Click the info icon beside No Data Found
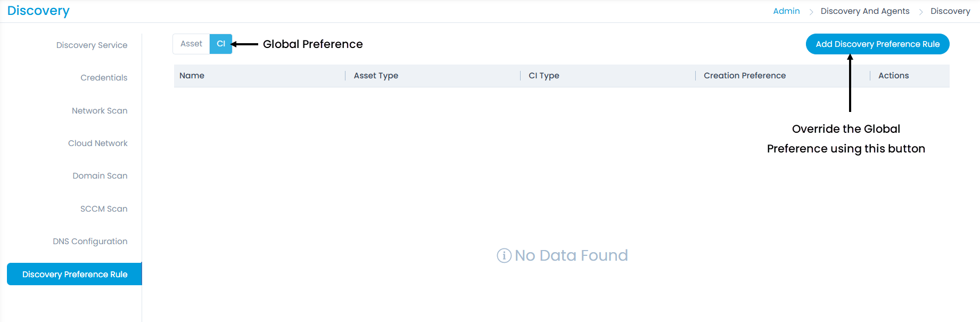Image resolution: width=980 pixels, height=322 pixels. pyautogui.click(x=504, y=256)
